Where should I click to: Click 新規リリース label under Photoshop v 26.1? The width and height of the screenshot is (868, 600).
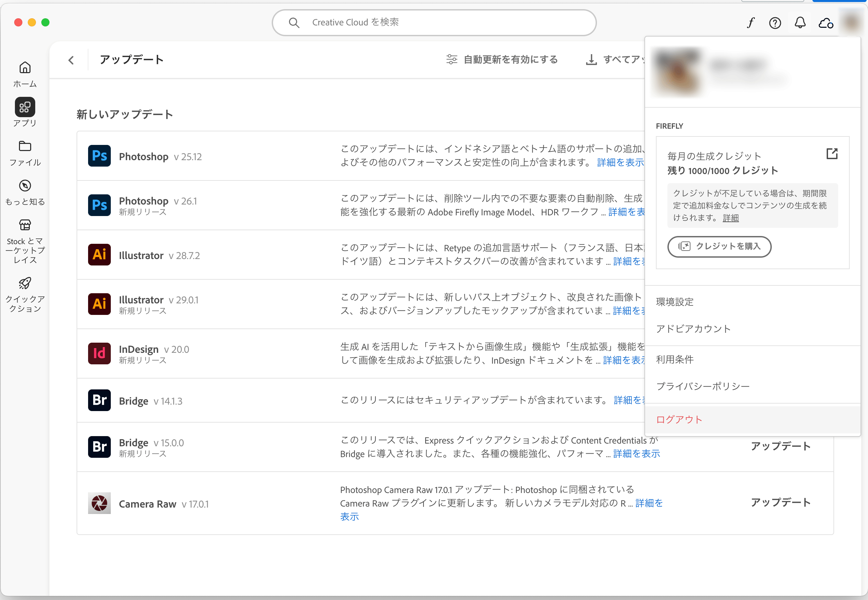(143, 212)
